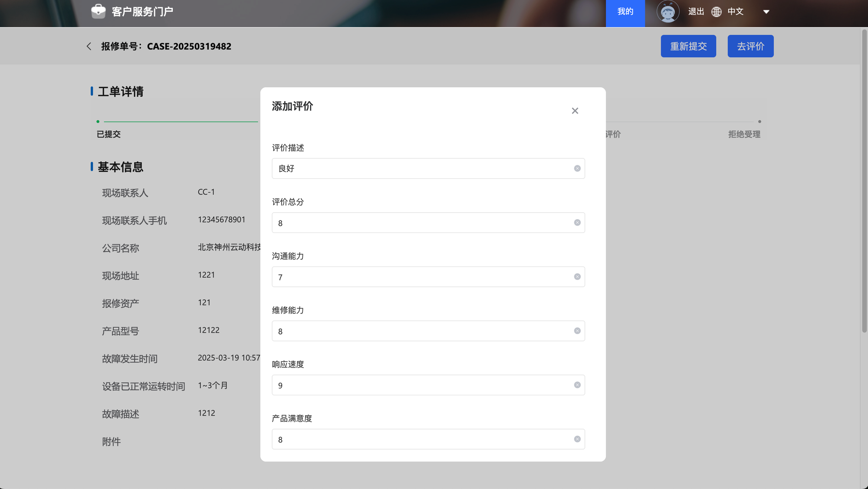Clear the 产品满意度 score using clear icon

click(577, 439)
